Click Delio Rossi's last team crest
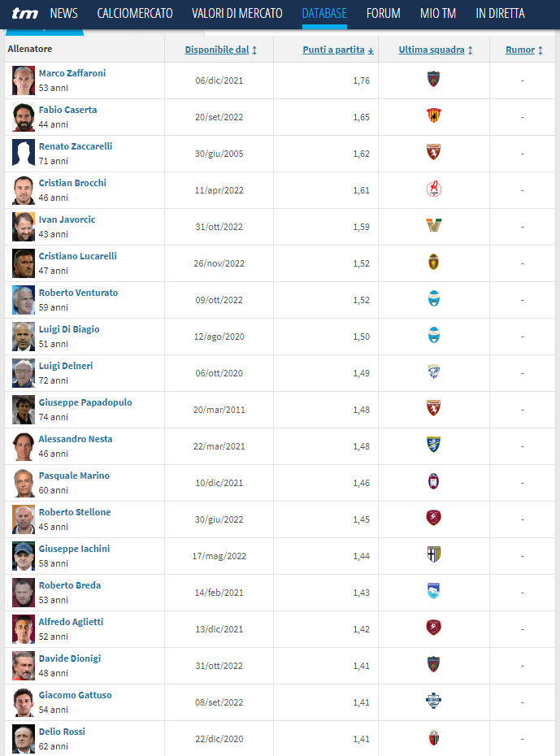The image size is (560, 756). click(434, 737)
